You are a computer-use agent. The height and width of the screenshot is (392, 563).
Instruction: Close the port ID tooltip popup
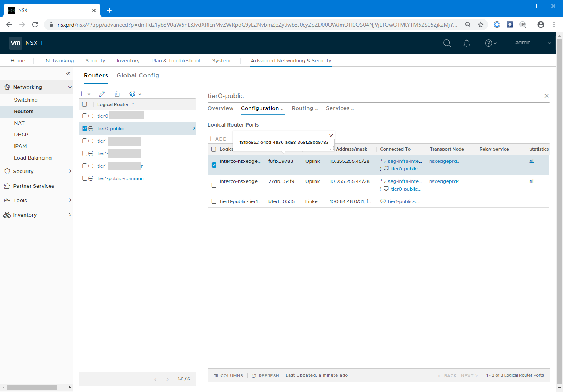click(x=331, y=136)
